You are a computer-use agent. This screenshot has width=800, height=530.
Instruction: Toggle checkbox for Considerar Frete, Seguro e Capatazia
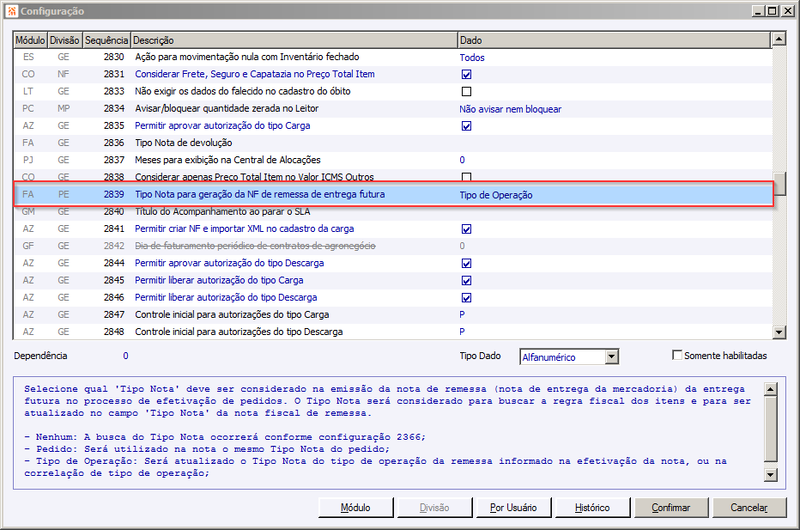466,74
